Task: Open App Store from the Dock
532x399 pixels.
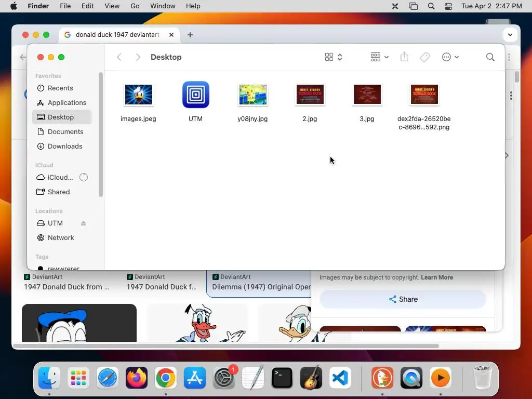Action: coord(195,377)
